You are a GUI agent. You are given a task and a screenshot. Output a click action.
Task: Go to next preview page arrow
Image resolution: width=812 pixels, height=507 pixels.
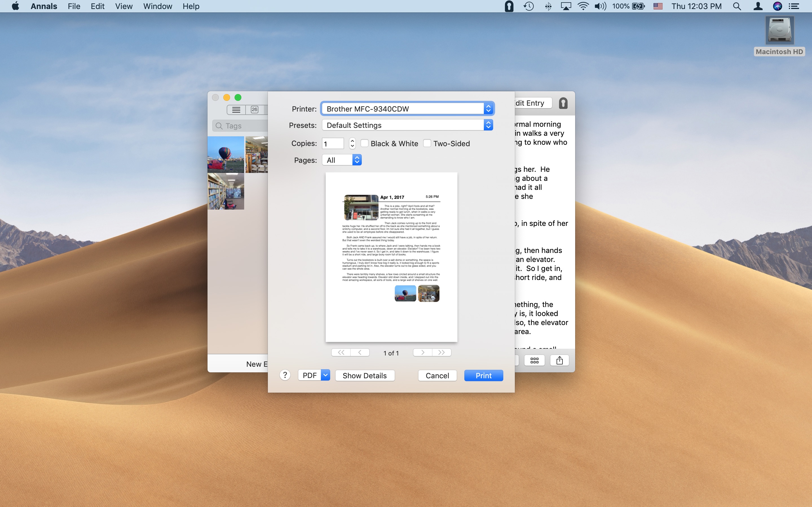[x=422, y=352]
